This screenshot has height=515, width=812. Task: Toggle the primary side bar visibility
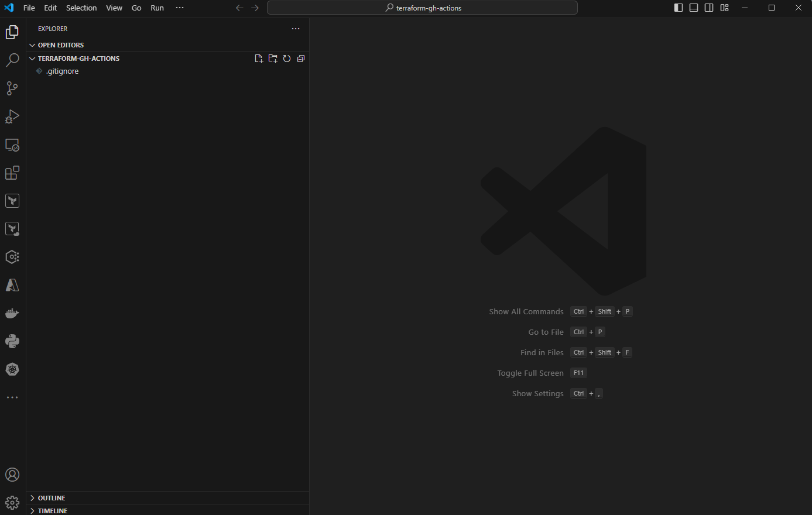tap(679, 8)
